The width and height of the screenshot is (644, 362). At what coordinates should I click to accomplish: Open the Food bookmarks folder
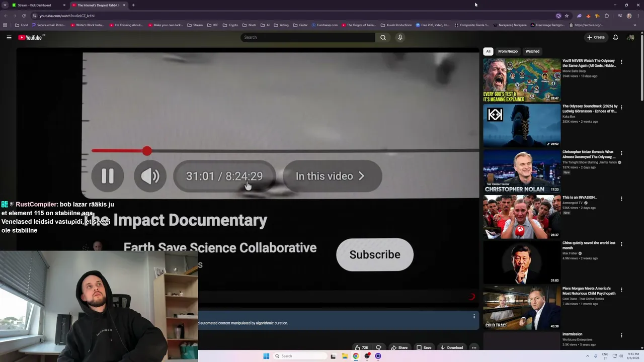pos(22,25)
